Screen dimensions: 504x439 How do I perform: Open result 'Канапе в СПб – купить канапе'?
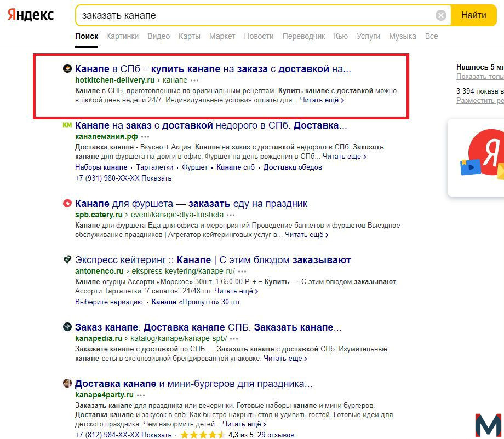pyautogui.click(x=213, y=69)
